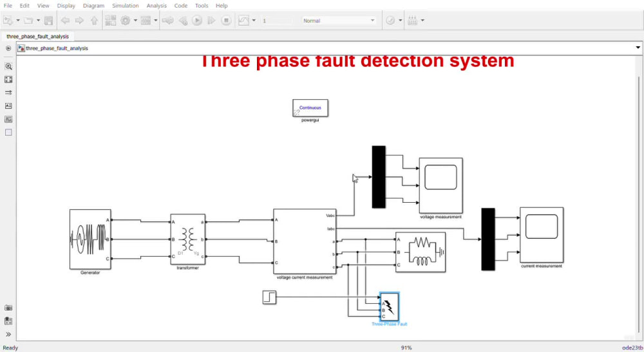Expand the palette with the double chevron
The image size is (644, 352).
tap(8, 335)
